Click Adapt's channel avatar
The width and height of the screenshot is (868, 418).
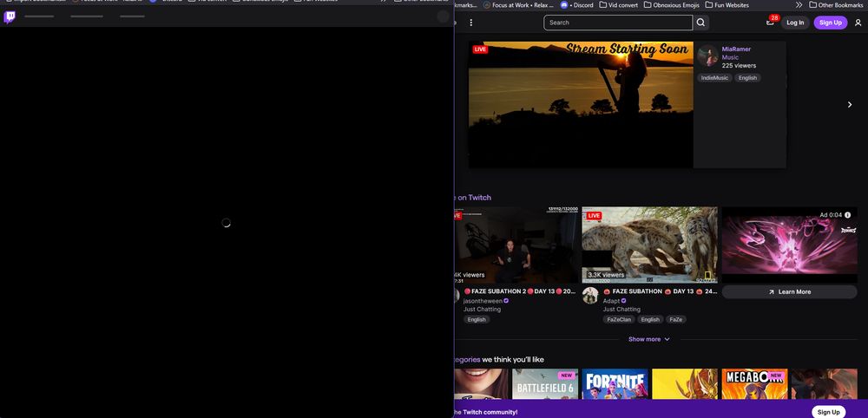coord(590,295)
